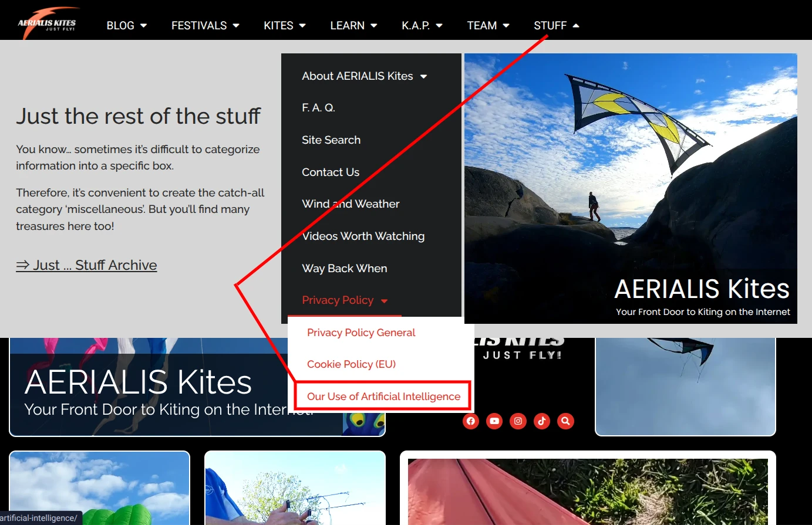Open the LEARN dropdown
The width and height of the screenshot is (812, 525).
point(353,25)
